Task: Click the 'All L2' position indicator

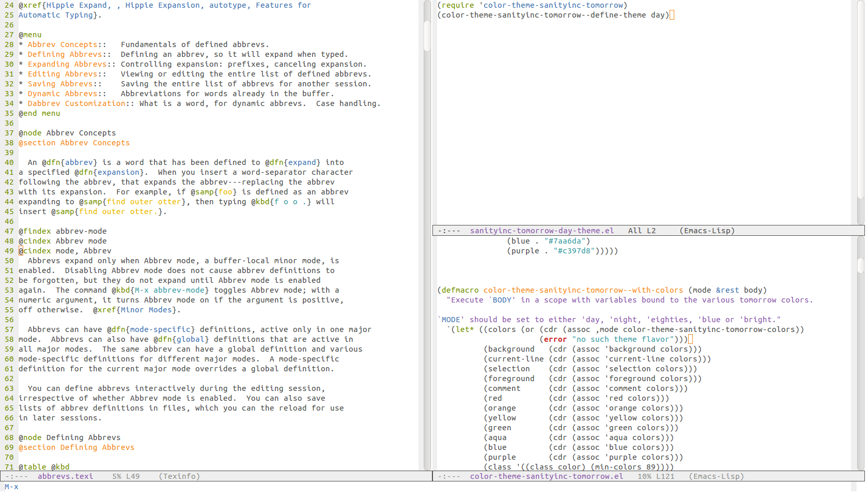Action: click(x=642, y=231)
